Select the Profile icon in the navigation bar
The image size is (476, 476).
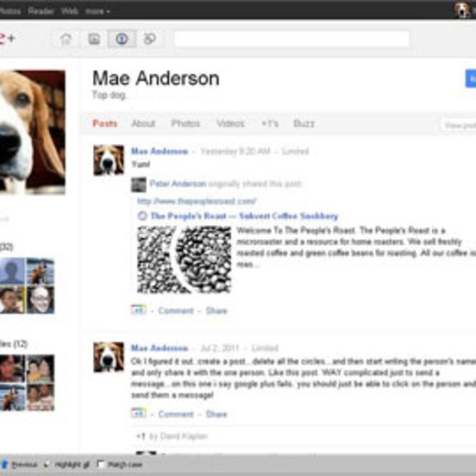(x=122, y=39)
